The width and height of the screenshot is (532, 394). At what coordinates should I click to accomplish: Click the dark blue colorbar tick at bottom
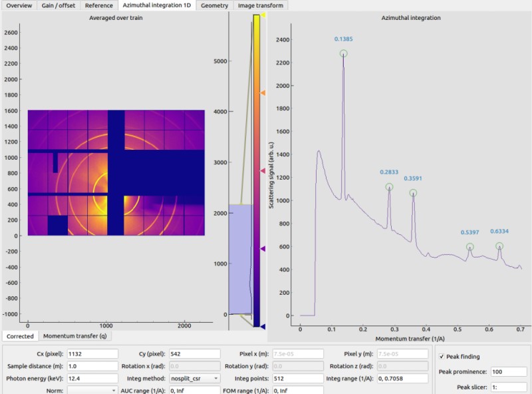point(263,327)
